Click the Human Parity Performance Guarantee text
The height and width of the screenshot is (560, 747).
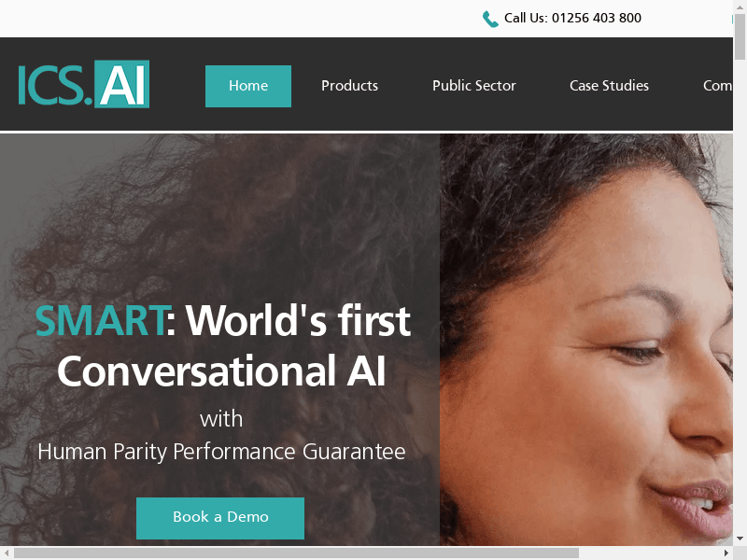(221, 452)
